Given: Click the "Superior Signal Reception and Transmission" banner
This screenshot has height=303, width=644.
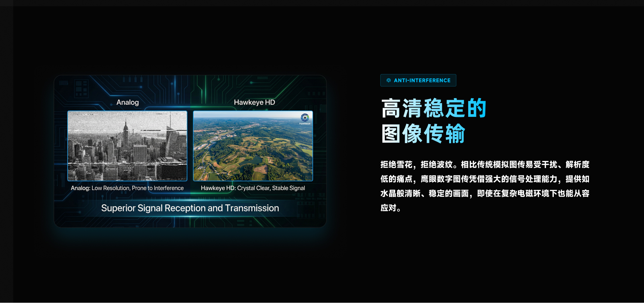Looking at the screenshot, I should pos(190,208).
